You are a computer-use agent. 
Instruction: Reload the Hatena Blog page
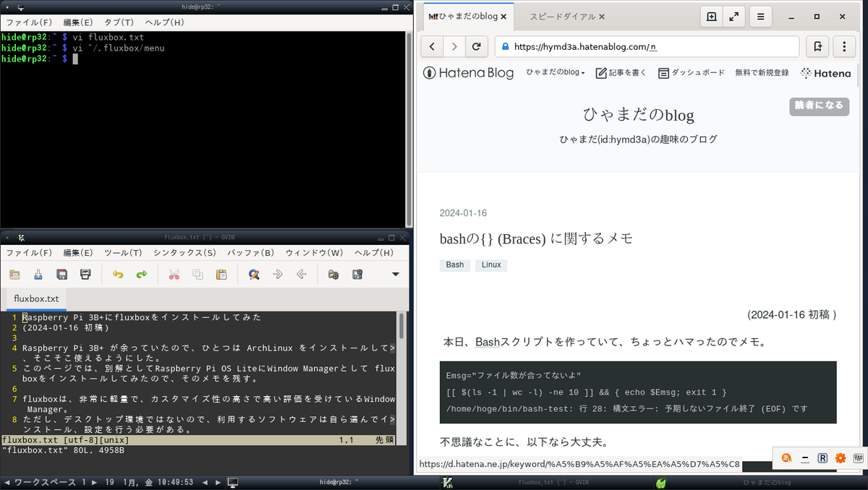(477, 46)
